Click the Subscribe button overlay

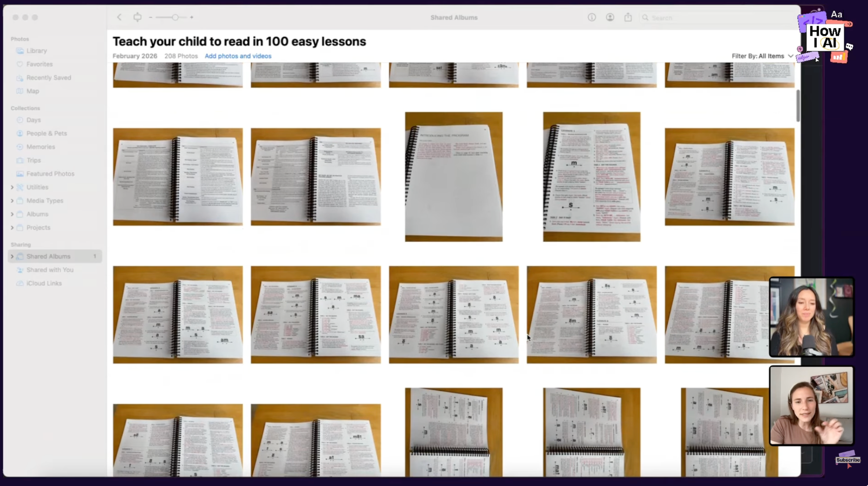[847, 460]
